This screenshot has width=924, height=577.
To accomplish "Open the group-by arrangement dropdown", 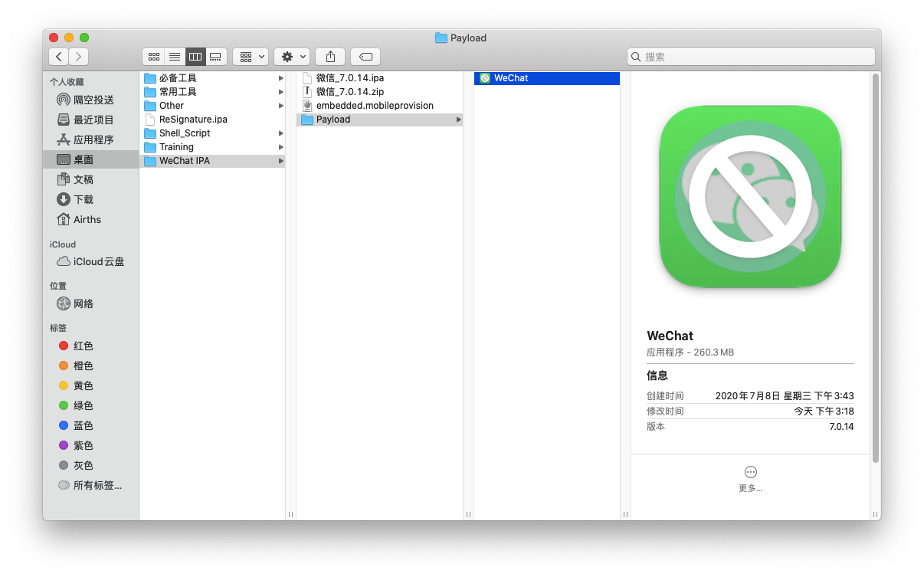I will [251, 57].
